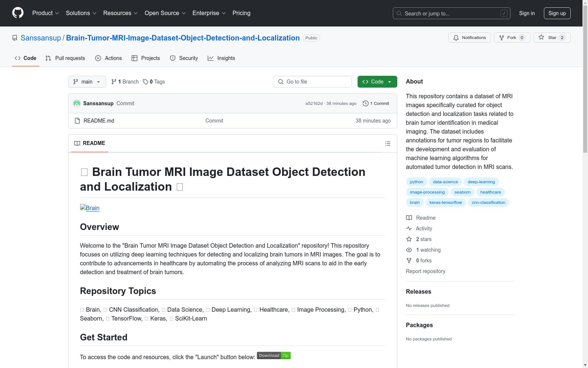Expand the main branch dropdown
The width and height of the screenshot is (588, 368).
coord(87,82)
